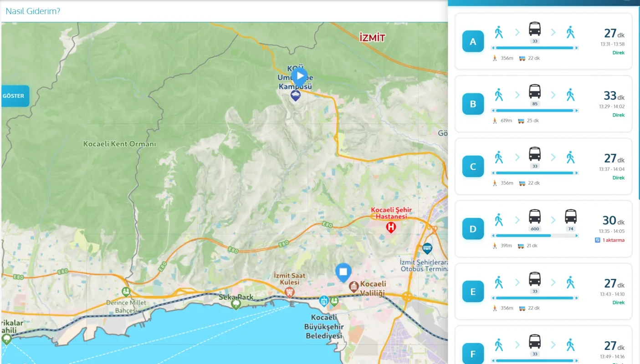Choose the route C letter badge

click(x=473, y=167)
